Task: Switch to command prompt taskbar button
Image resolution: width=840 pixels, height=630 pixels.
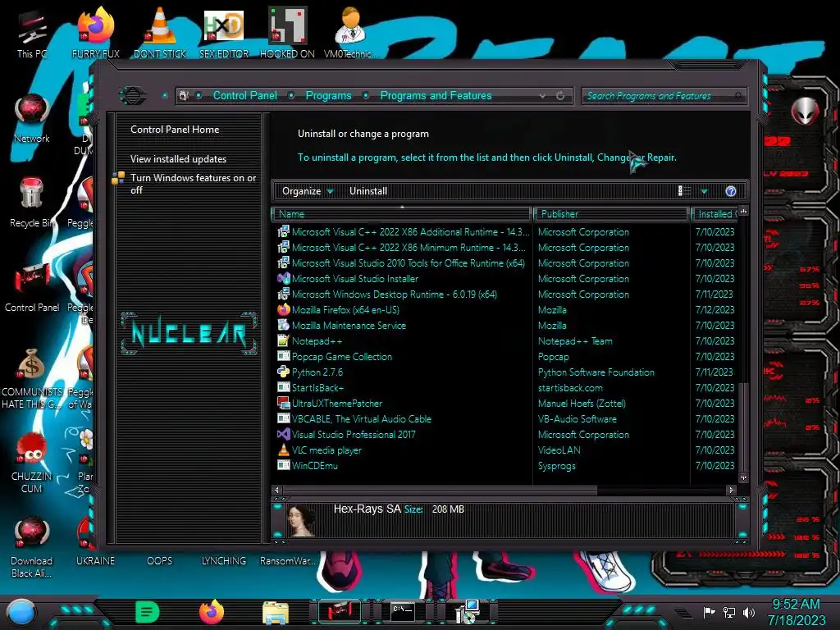Action: [403, 612]
